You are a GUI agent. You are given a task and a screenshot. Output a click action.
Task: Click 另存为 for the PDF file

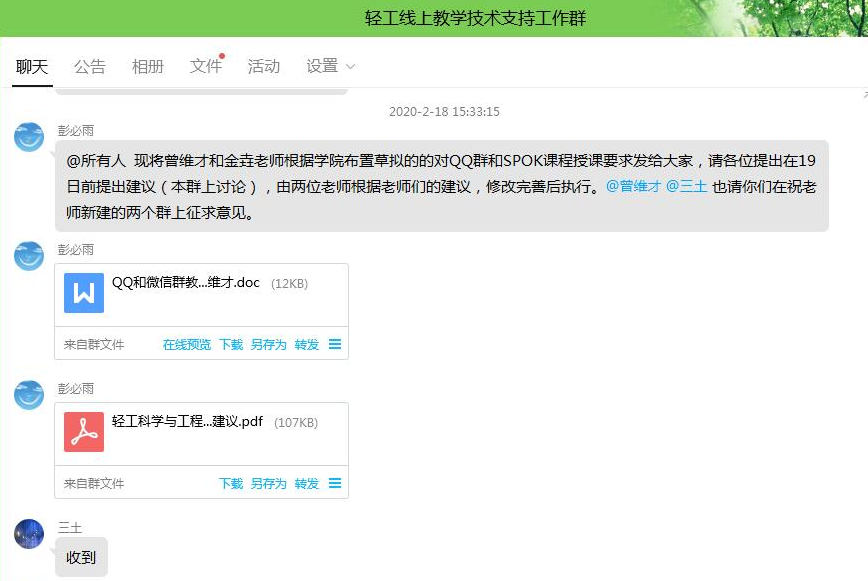click(x=268, y=483)
